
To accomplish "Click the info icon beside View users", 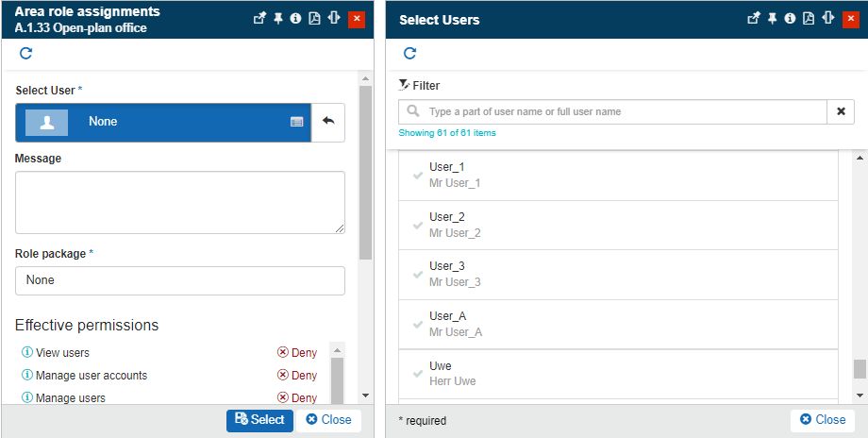I will [x=26, y=353].
